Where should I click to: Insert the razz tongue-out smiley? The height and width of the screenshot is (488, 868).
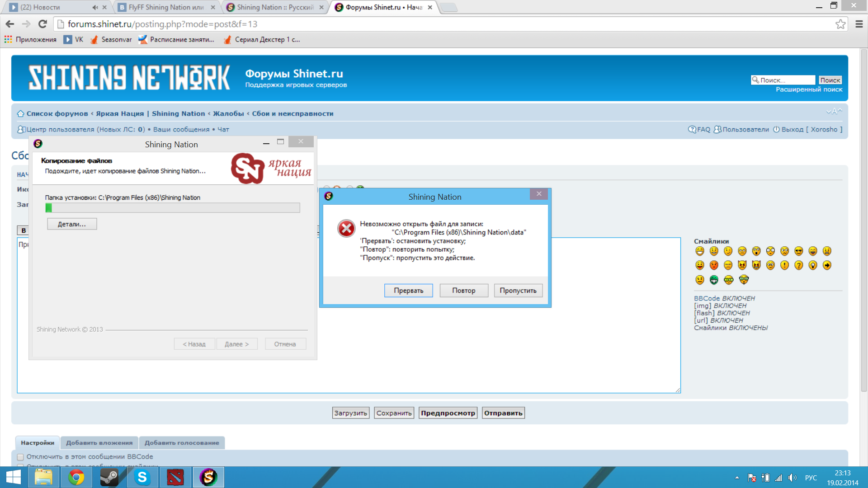[700, 265]
